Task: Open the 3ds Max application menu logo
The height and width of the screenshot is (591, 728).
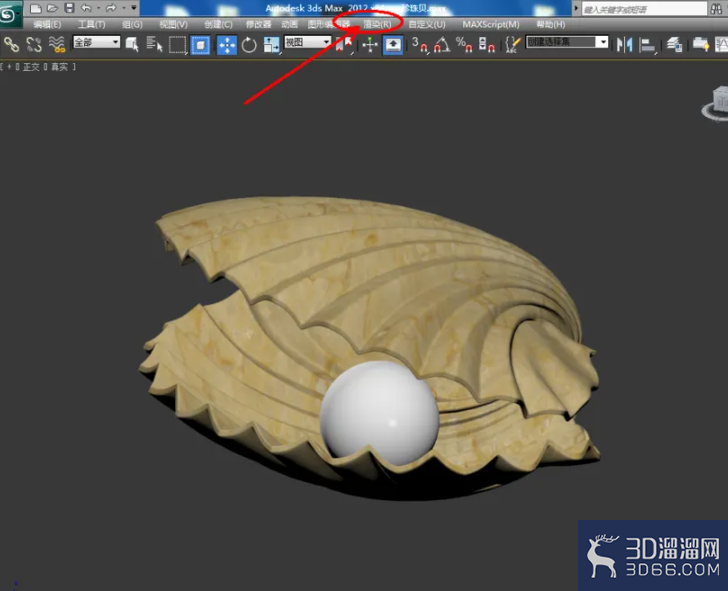Action: [9, 13]
